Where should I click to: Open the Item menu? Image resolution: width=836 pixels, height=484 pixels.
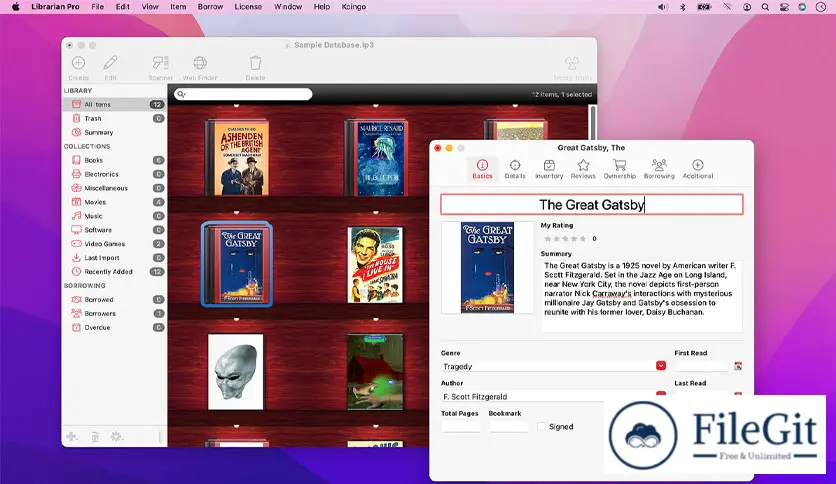tap(178, 7)
